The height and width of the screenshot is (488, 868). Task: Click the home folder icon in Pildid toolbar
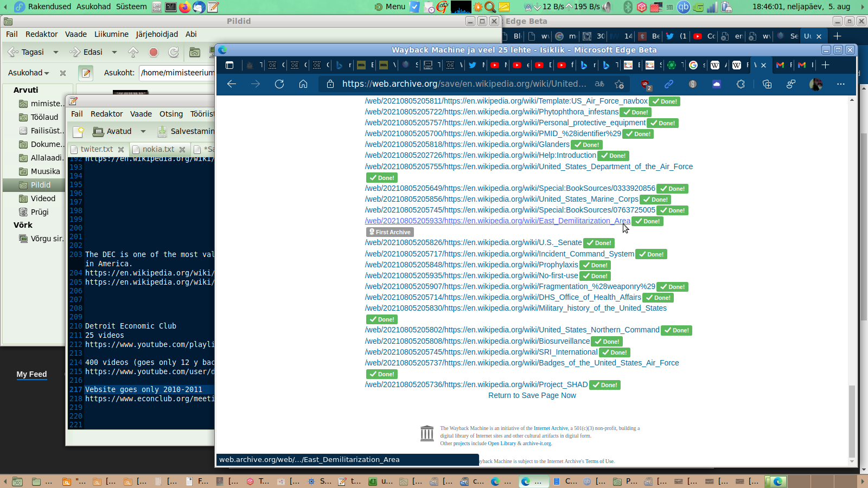coord(195,52)
